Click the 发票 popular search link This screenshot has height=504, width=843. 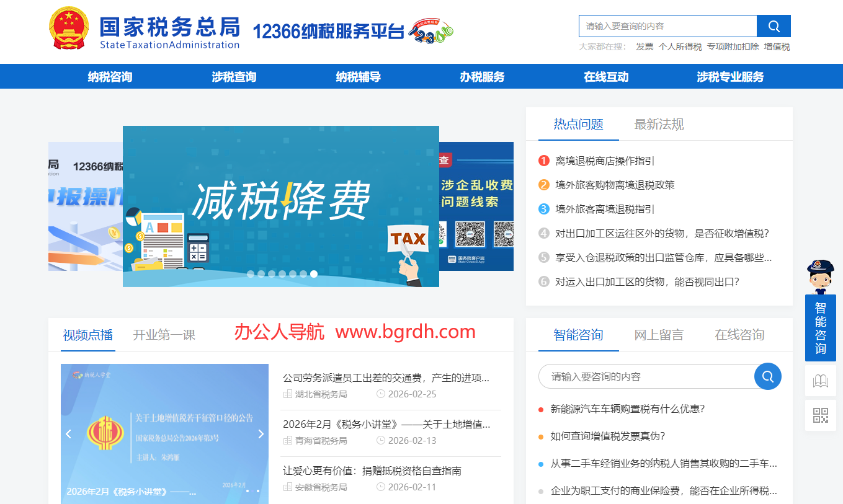[x=645, y=46]
